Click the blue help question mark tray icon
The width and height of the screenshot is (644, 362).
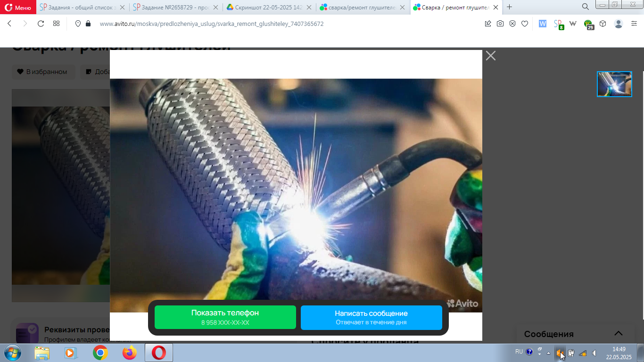[529, 352]
